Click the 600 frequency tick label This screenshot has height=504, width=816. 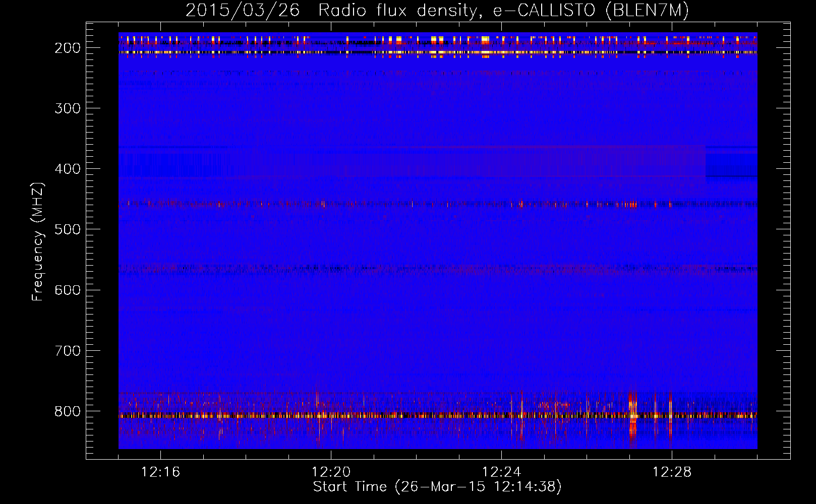(x=68, y=290)
